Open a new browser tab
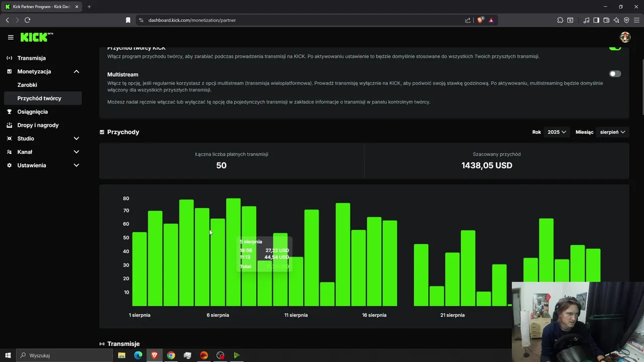Screen dimensions: 644x362 pos(89,7)
